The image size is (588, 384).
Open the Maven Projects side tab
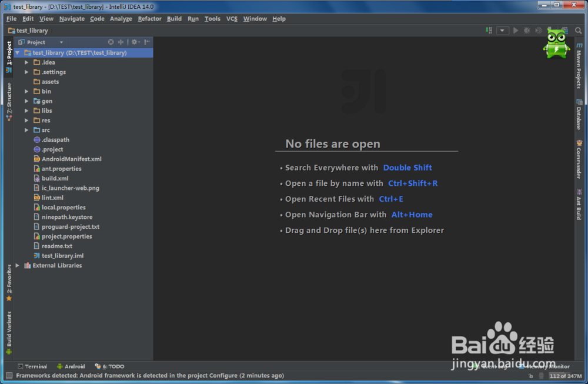pos(579,66)
